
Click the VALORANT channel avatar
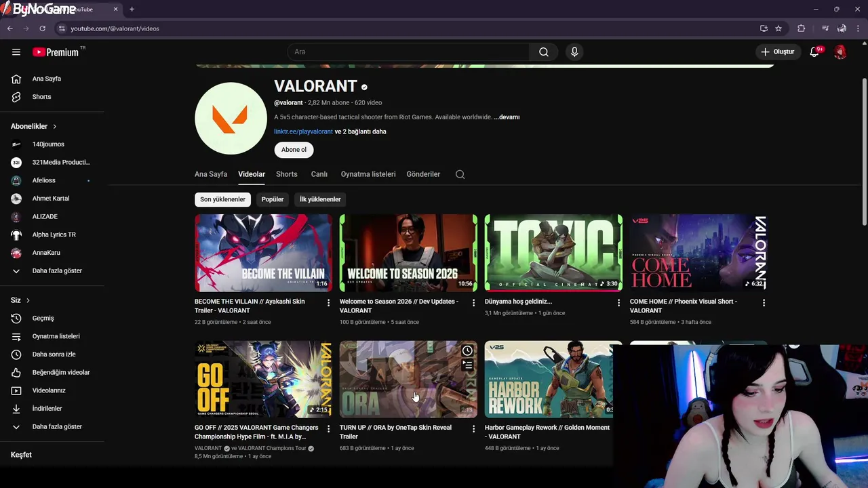point(231,119)
